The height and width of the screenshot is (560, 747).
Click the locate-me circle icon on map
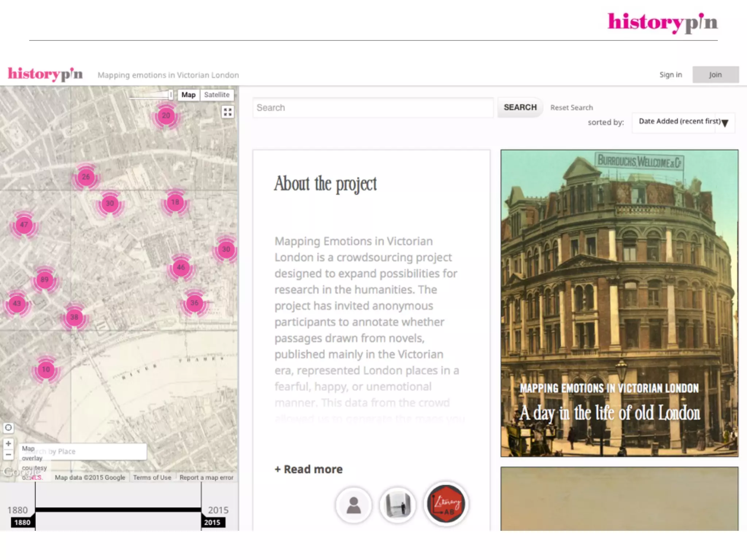[x=8, y=428]
